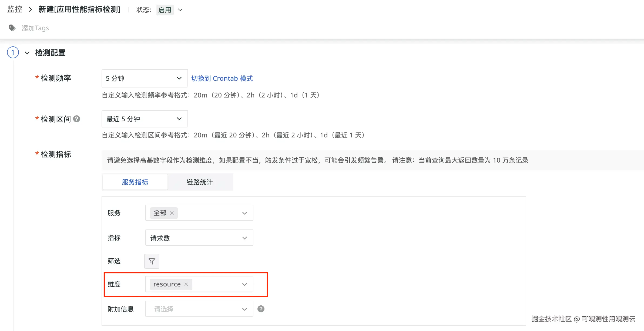The height and width of the screenshot is (331, 644).
Task: Collapse the 检测配置 section chevron
Action: point(27,53)
